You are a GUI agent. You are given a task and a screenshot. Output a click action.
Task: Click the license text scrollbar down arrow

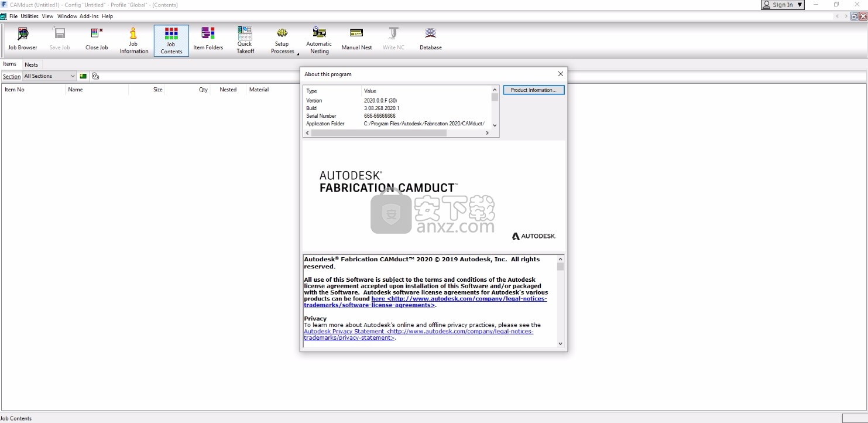point(561,344)
